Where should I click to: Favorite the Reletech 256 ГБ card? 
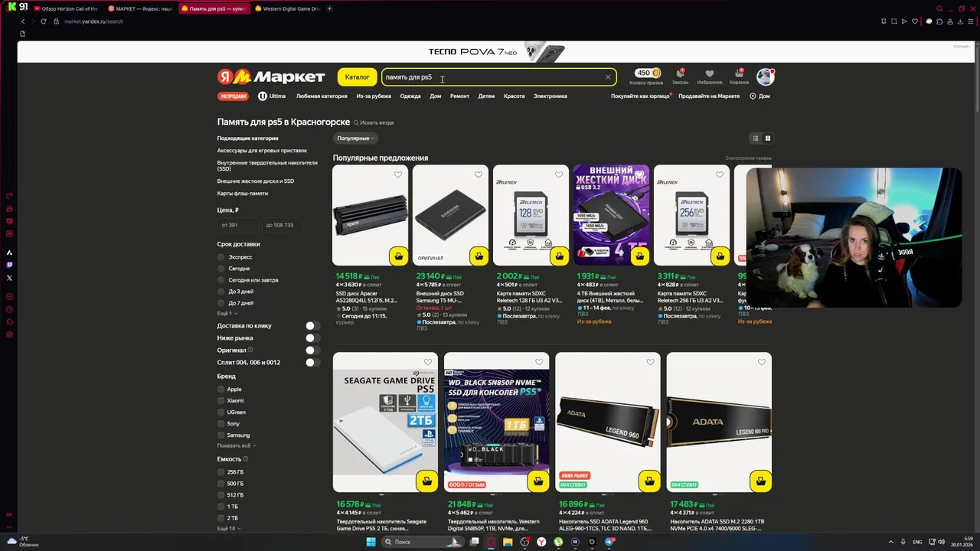(x=720, y=174)
